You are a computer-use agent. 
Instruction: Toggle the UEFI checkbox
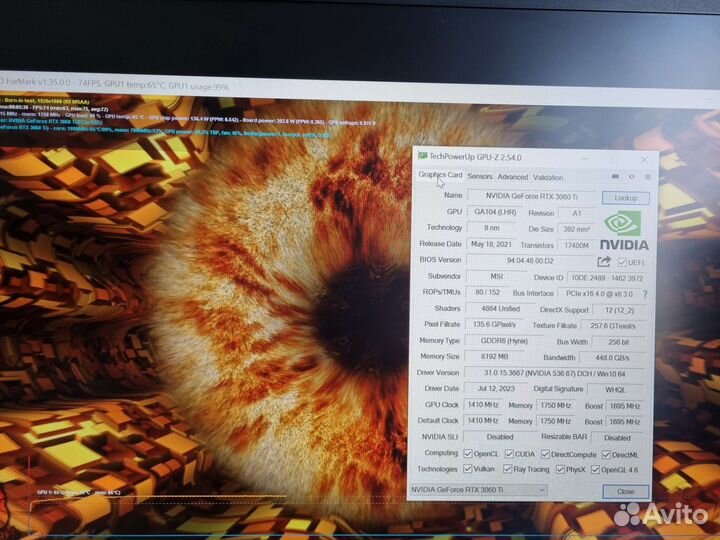623,263
